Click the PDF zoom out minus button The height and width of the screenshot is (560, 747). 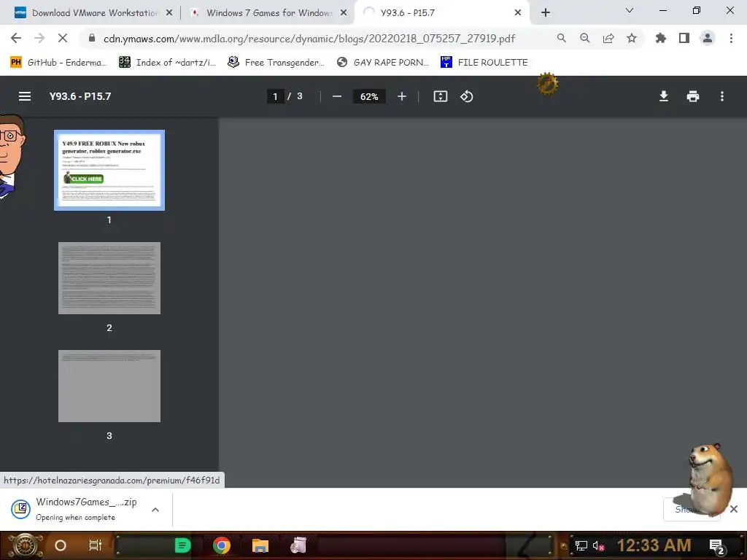click(x=337, y=96)
